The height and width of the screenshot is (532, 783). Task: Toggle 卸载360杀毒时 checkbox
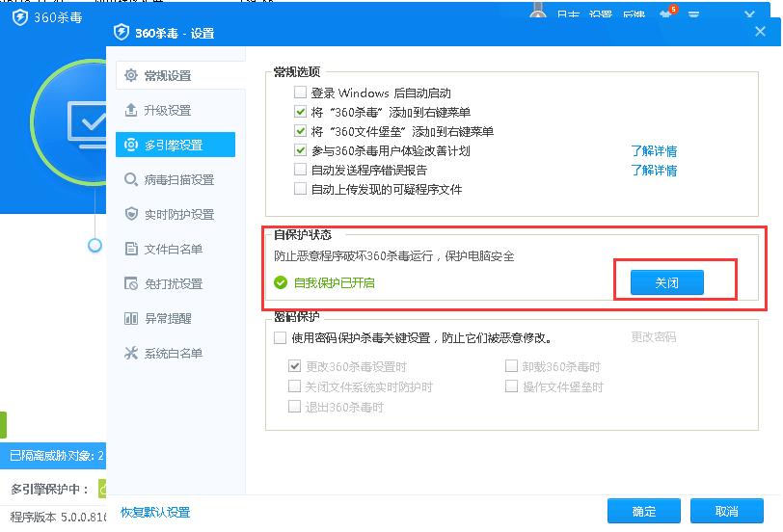tap(511, 366)
